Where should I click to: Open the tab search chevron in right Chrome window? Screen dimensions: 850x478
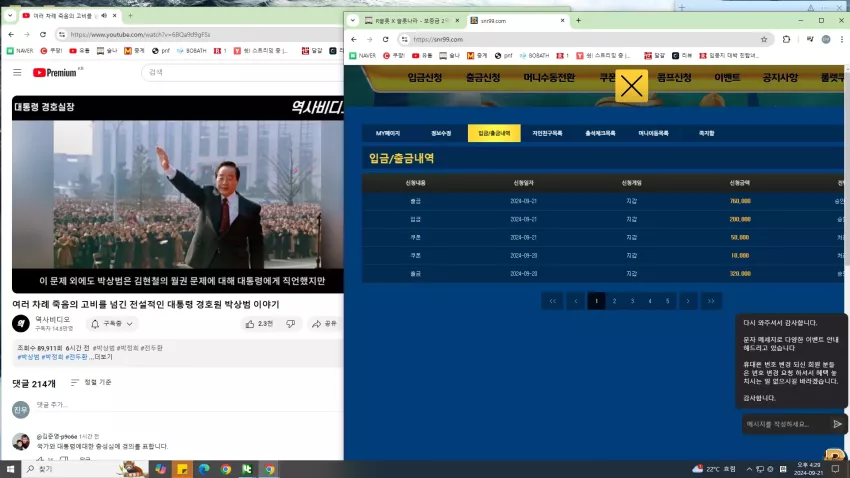pyautogui.click(x=353, y=21)
